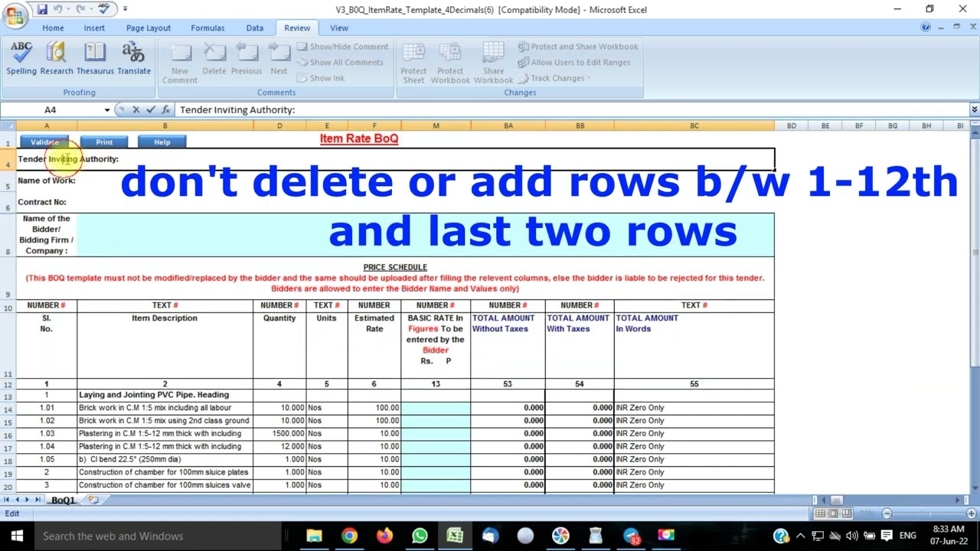The image size is (980, 551).
Task: Redo the action from the Quick Access Toolbar
Action: point(80,9)
